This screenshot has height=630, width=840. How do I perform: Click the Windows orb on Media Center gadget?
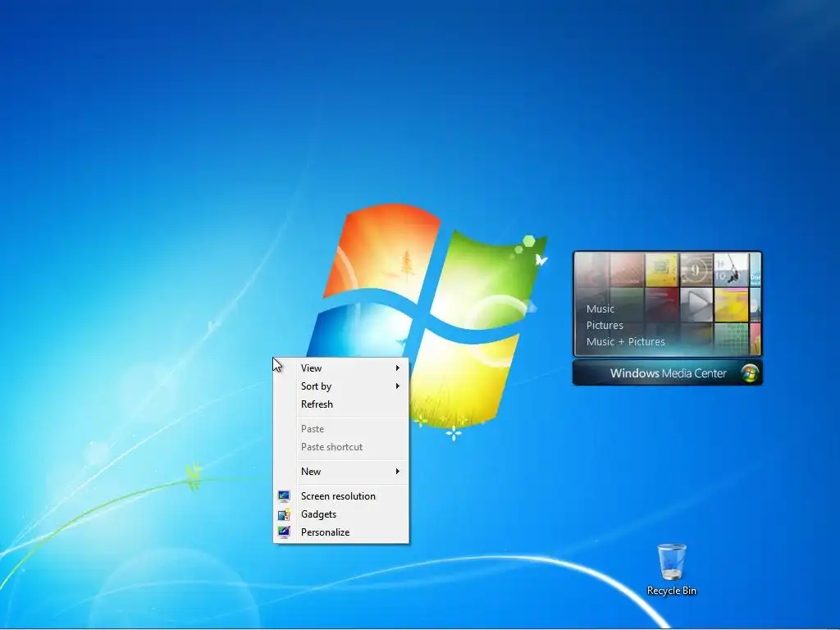point(750,373)
